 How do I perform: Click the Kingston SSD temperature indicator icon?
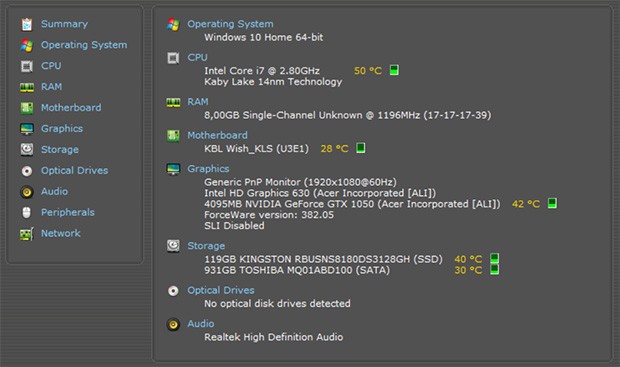tap(494, 258)
